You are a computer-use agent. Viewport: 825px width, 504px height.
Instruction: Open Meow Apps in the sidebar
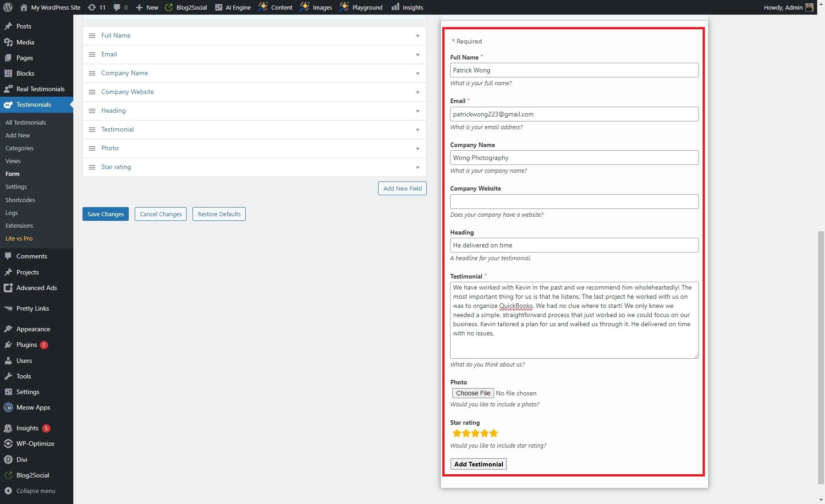33,407
